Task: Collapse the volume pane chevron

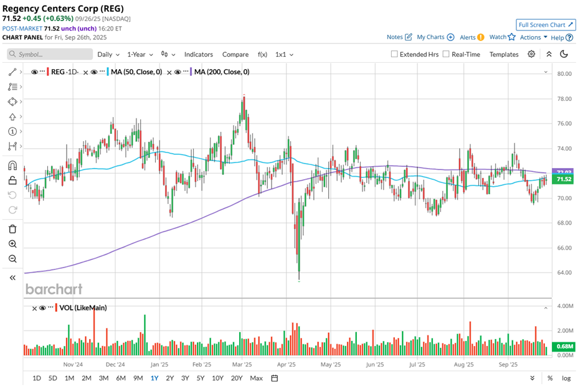Action: pyautogui.click(x=546, y=308)
